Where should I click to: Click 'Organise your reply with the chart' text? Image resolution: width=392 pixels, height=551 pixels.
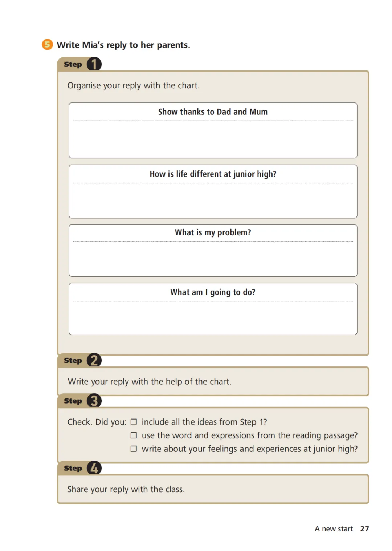click(134, 86)
